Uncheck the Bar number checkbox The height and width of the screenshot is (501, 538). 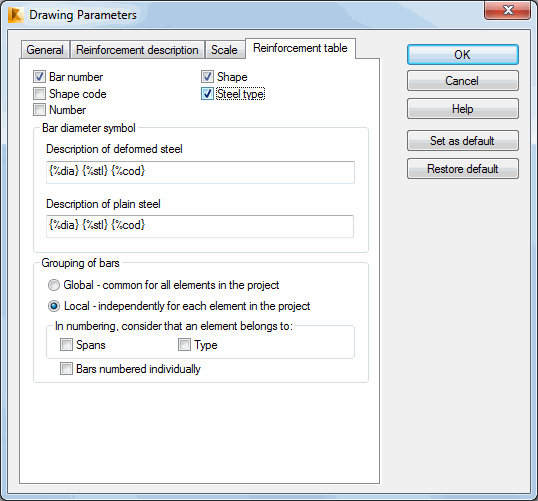click(x=39, y=77)
